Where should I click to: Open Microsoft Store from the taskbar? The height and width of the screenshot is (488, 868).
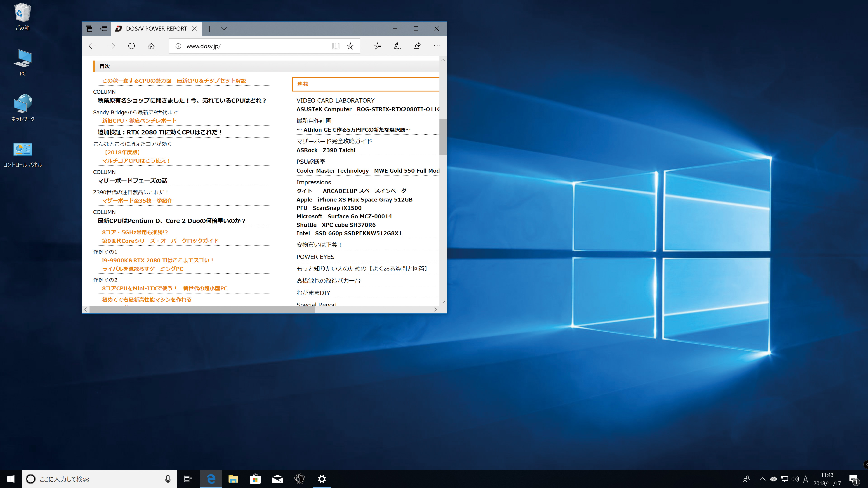tap(255, 479)
